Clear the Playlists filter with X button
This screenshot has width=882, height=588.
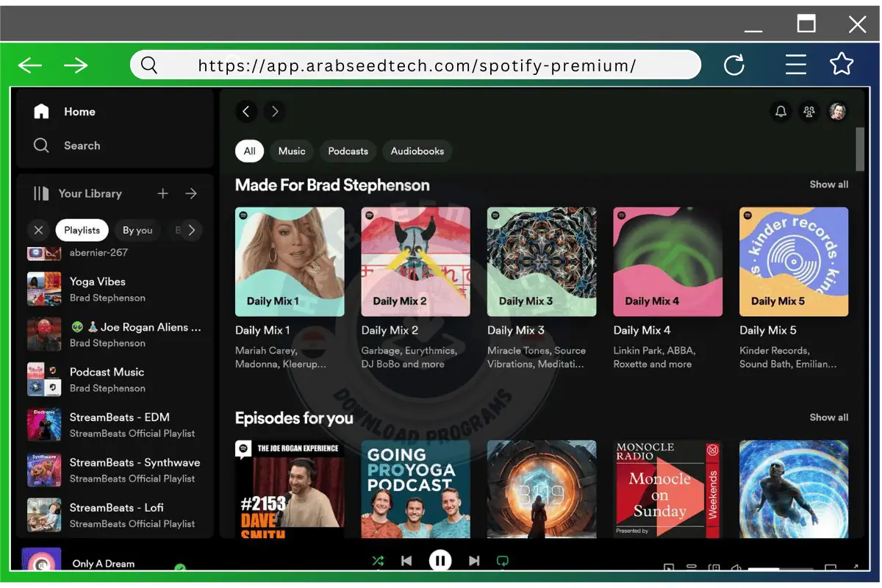pyautogui.click(x=39, y=230)
